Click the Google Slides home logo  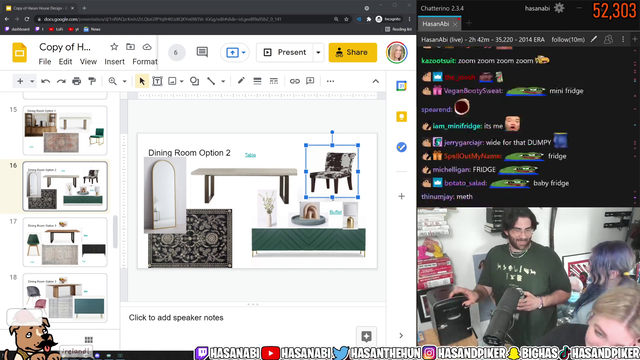tap(20, 52)
